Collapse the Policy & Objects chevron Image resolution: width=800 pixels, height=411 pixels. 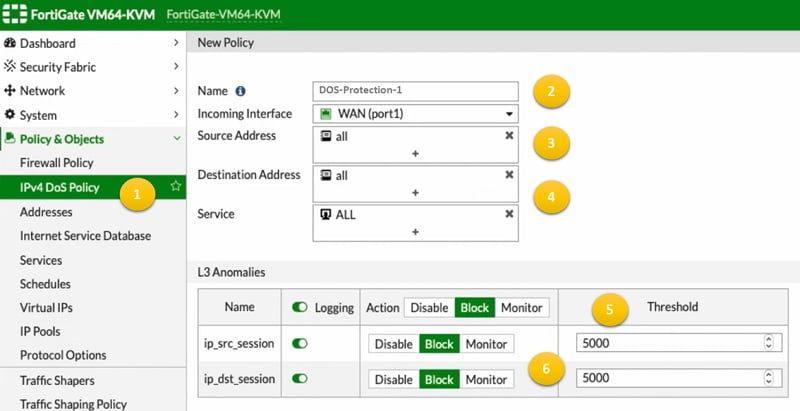[x=177, y=139]
